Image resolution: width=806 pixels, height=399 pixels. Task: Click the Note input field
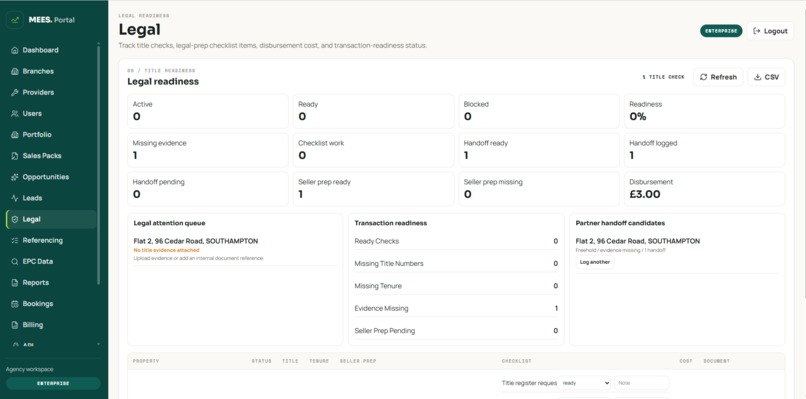point(642,383)
